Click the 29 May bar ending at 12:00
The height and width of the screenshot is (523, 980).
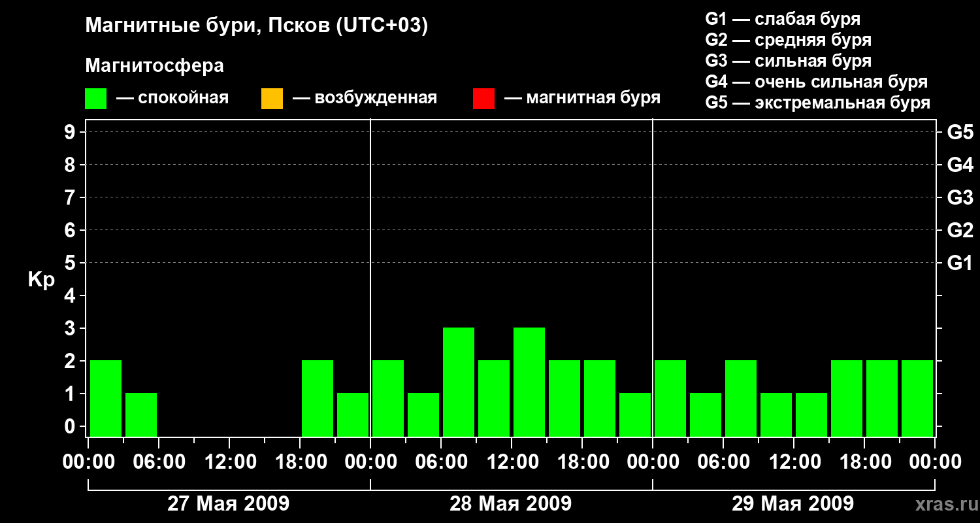776,415
